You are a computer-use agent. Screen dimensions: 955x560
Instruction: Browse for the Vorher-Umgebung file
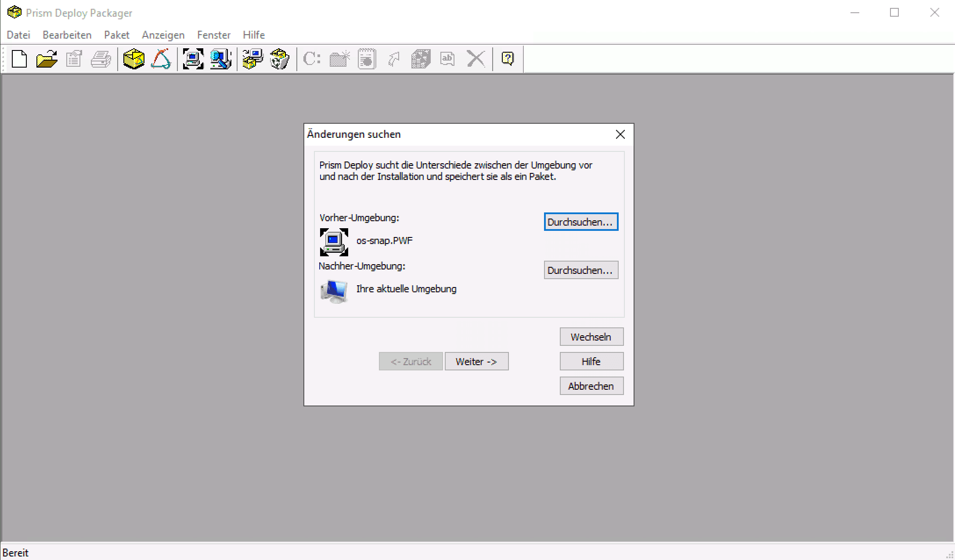click(x=580, y=222)
